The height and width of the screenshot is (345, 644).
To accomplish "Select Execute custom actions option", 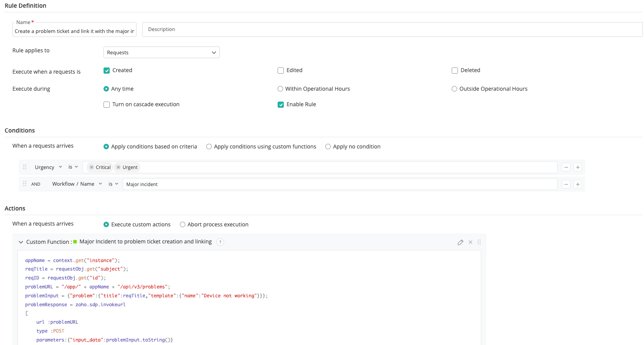I will point(106,224).
